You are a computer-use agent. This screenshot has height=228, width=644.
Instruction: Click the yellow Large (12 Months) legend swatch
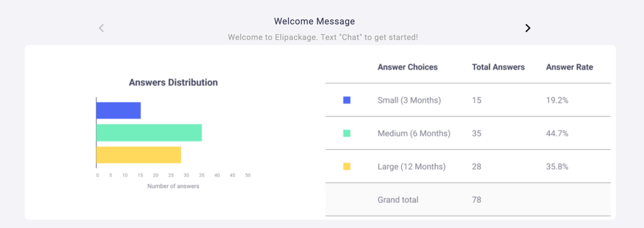click(x=347, y=166)
